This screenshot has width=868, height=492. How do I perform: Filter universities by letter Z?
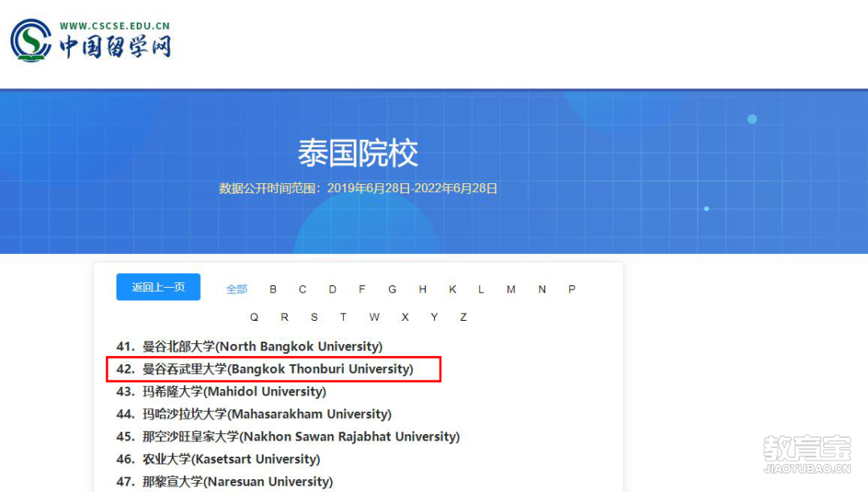(464, 317)
